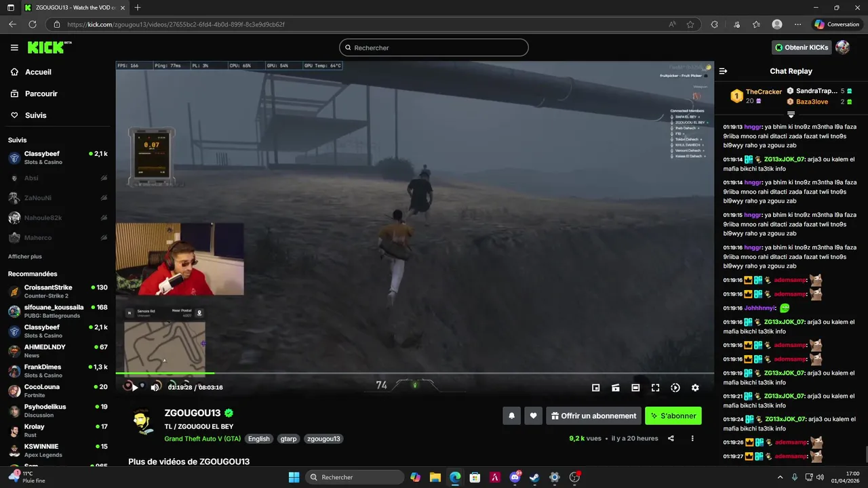Image resolution: width=868 pixels, height=488 pixels.
Task: Open recommended channel CroissantStrike
Action: [x=58, y=291]
